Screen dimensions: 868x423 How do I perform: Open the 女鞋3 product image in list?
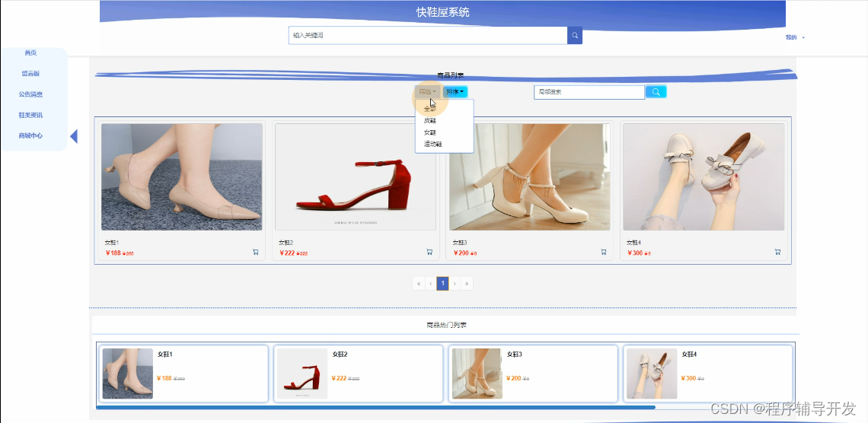coord(530,177)
